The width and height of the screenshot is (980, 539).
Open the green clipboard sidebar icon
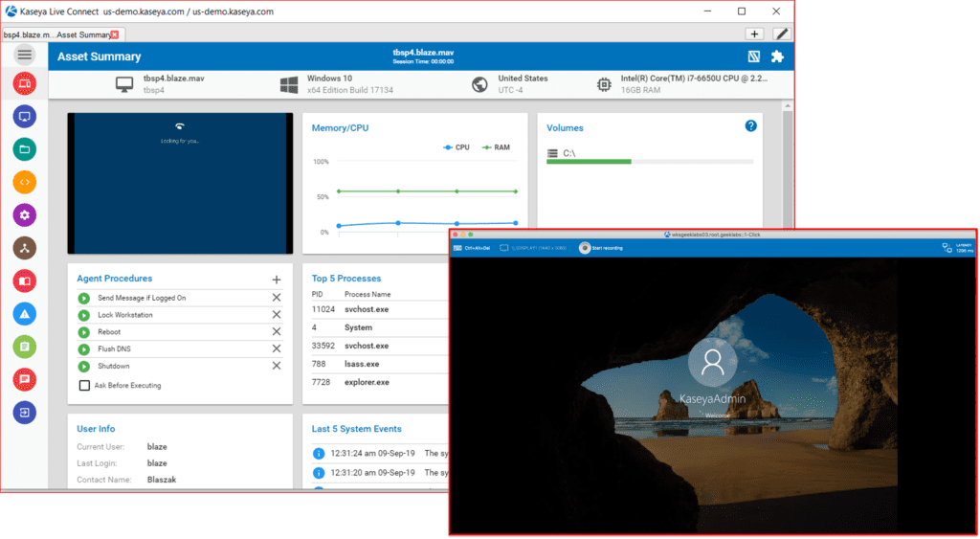click(x=24, y=347)
